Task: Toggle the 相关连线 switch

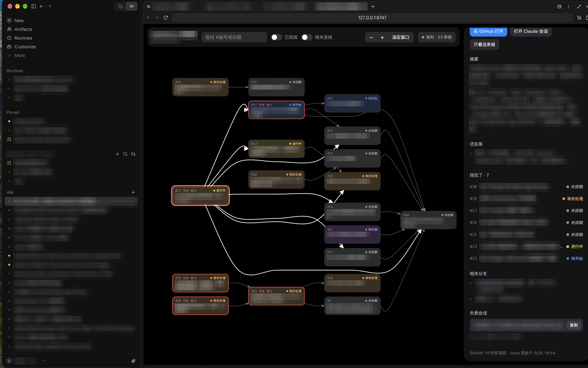Action: tap(307, 37)
